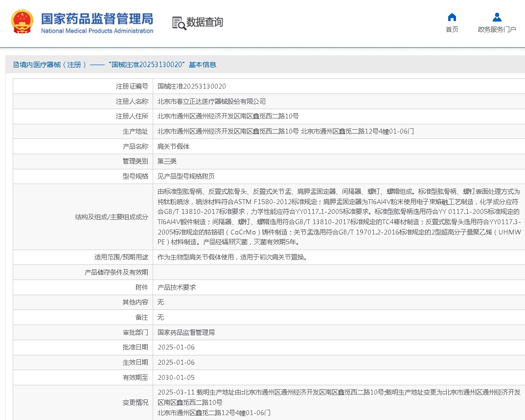
Task: Click the 政务服务门户 person icon
Action: pos(497,17)
